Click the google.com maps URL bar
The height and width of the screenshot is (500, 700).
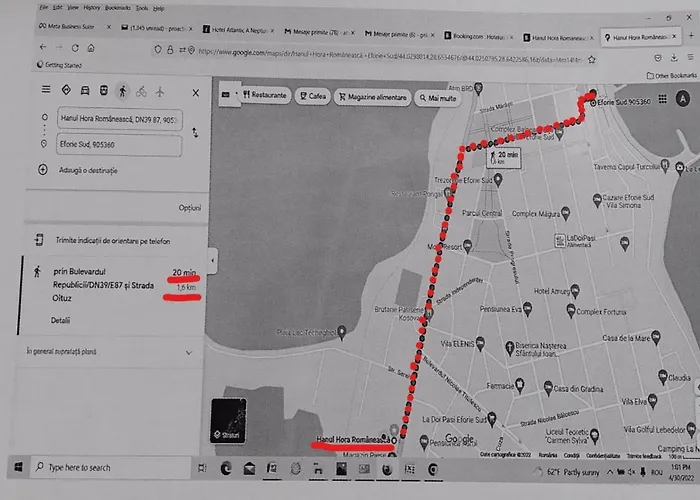[388, 55]
